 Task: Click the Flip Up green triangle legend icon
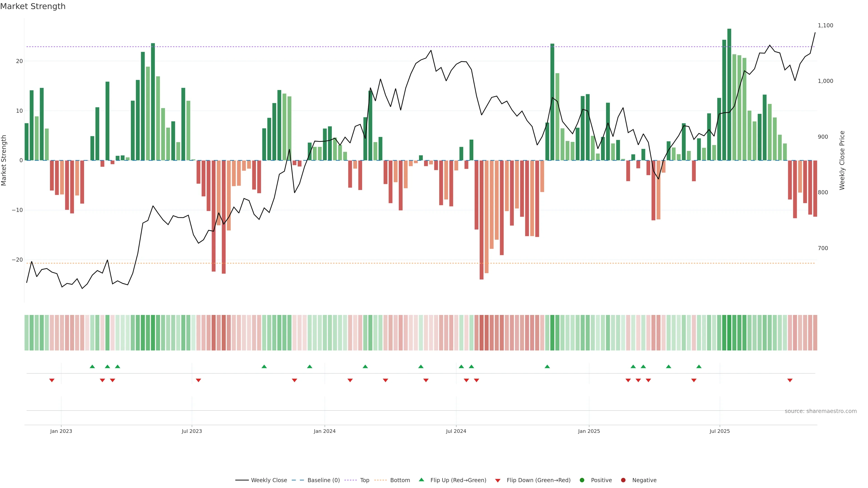421,480
